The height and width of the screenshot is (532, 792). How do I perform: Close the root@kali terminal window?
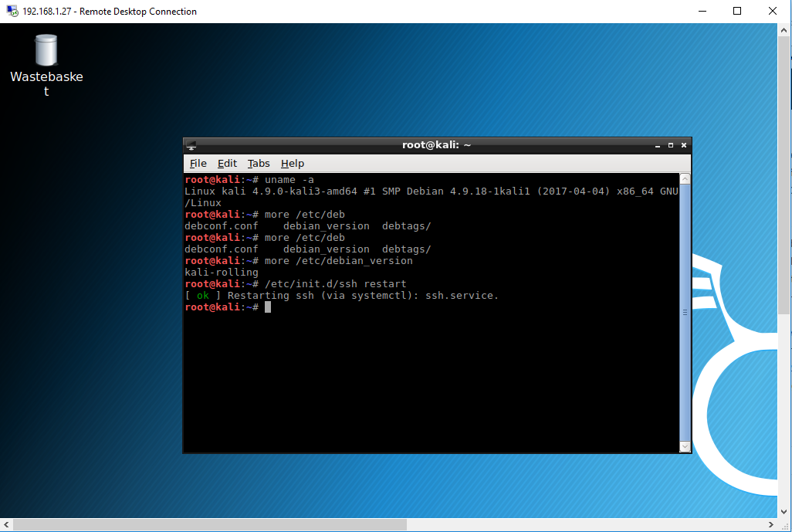(x=684, y=145)
